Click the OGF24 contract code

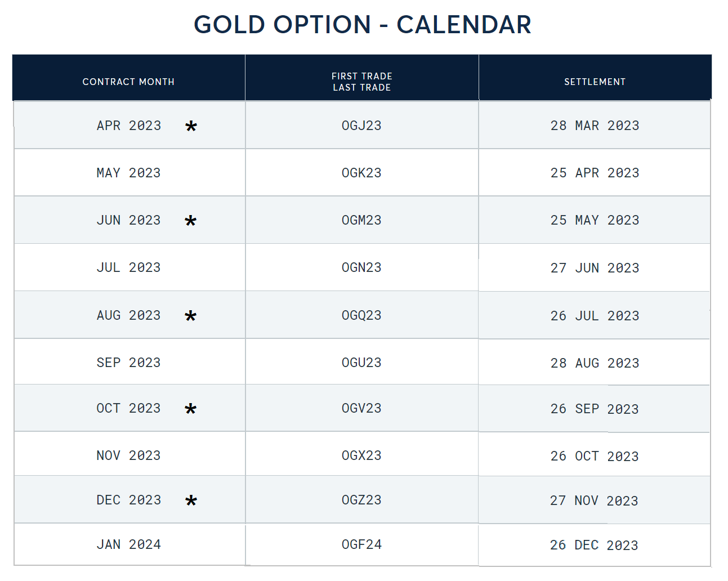click(361, 544)
